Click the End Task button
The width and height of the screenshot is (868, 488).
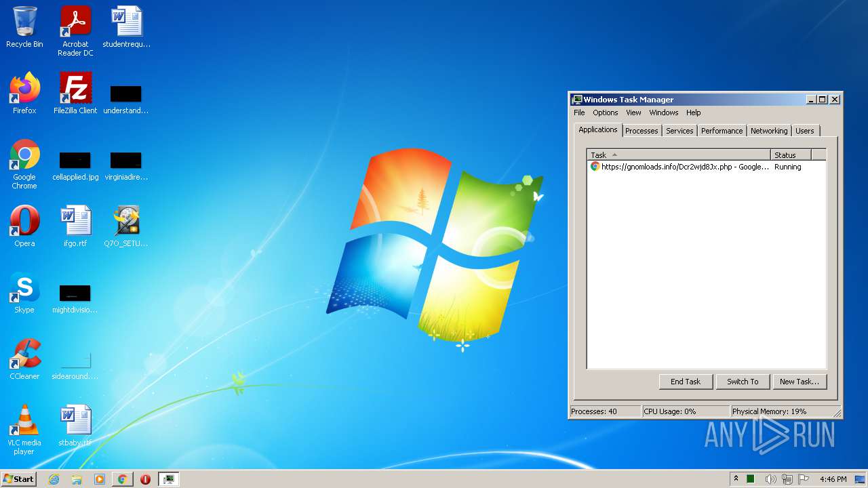[x=686, y=382]
